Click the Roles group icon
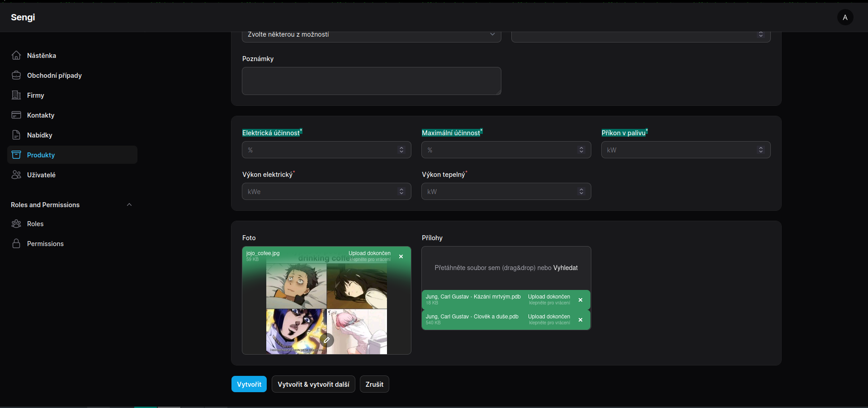Viewport: 868px width, 408px height. (16, 223)
